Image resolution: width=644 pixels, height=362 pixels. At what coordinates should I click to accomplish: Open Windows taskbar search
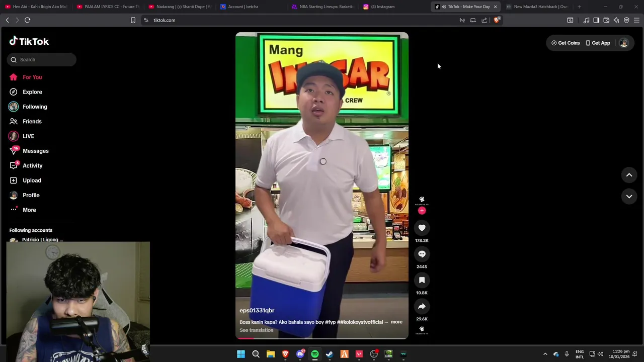[256, 354]
